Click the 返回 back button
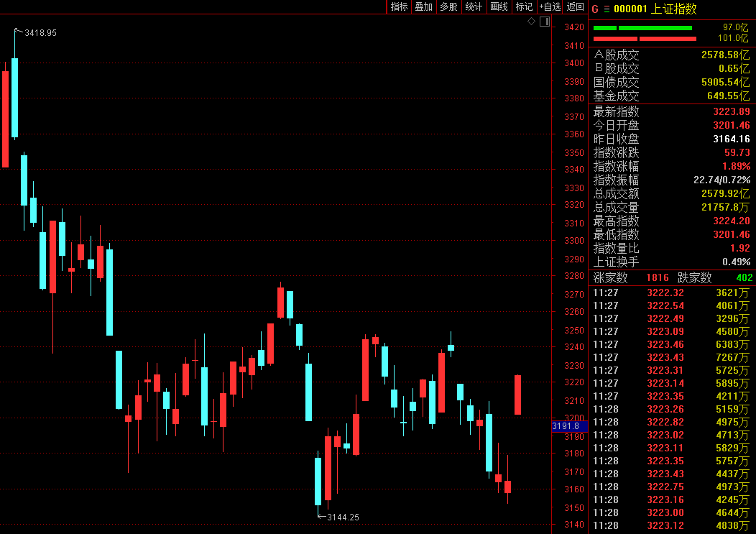This screenshot has height=534, width=756. [x=575, y=6]
